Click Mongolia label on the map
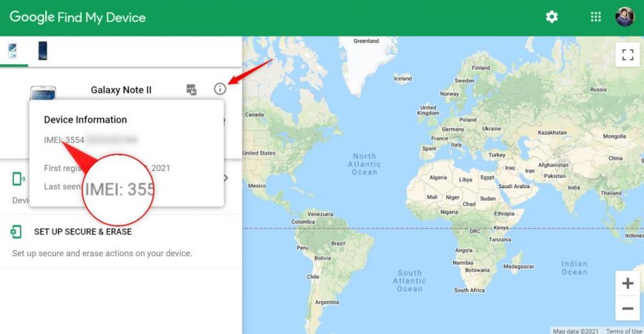 [x=614, y=136]
